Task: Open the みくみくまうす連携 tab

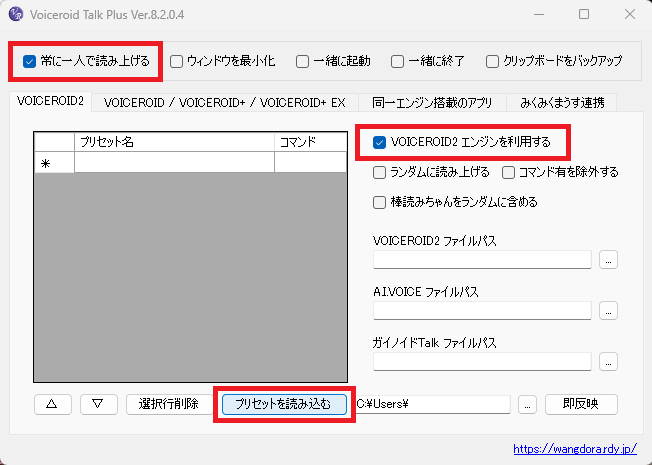Action: click(562, 103)
